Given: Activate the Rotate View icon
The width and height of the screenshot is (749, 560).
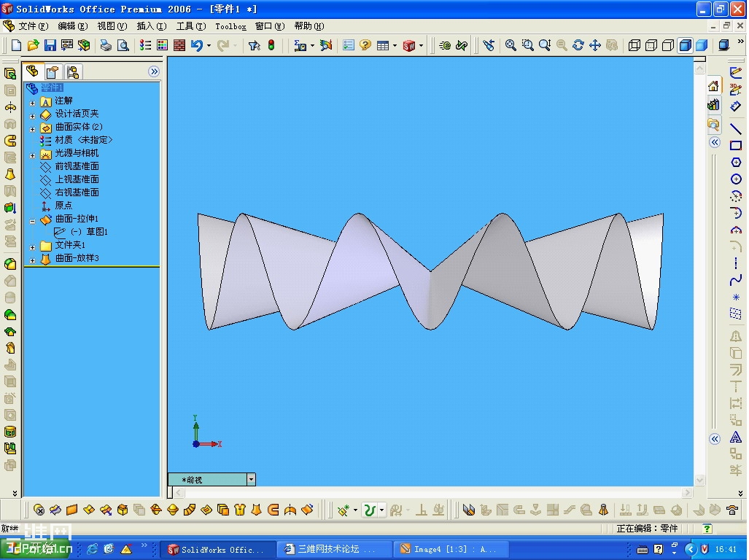Looking at the screenshot, I should click(578, 45).
